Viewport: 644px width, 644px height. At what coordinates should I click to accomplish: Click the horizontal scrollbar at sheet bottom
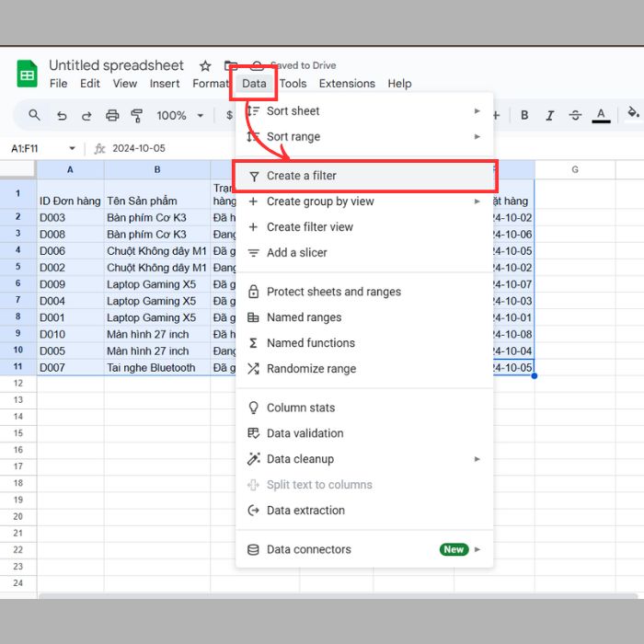pos(337,595)
